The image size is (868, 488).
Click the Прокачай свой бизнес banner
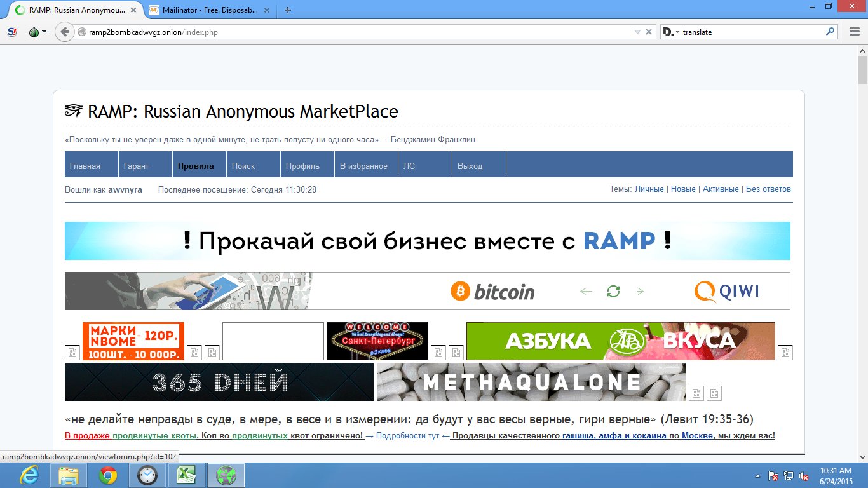pyautogui.click(x=428, y=241)
